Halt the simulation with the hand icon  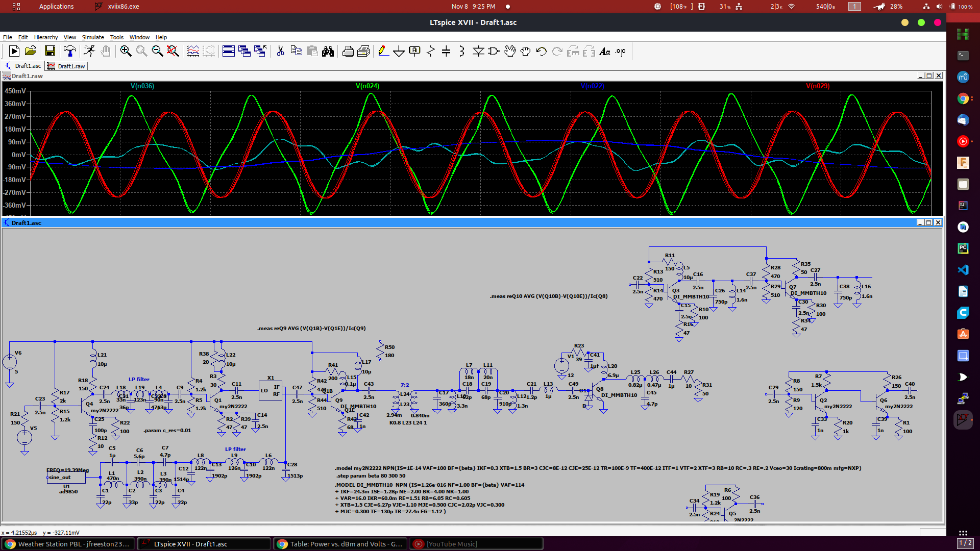pyautogui.click(x=106, y=51)
